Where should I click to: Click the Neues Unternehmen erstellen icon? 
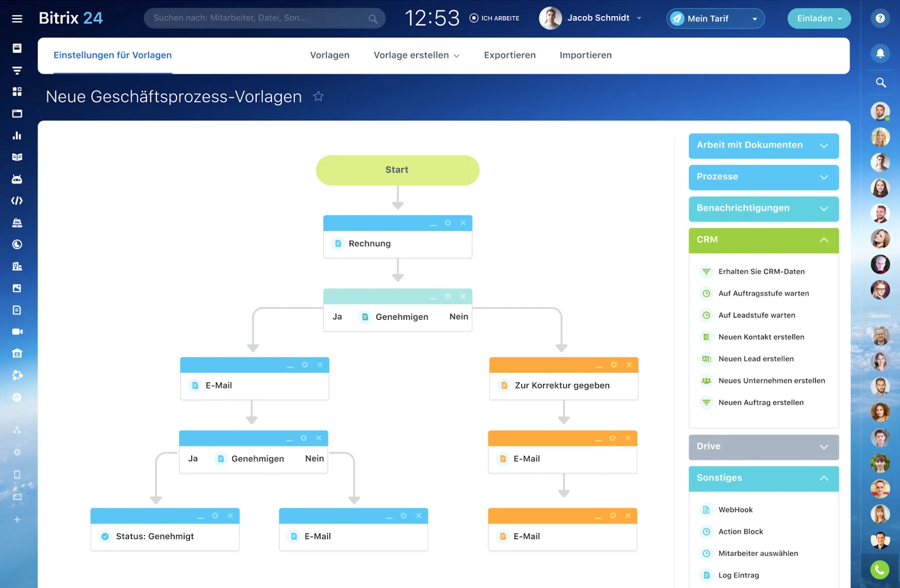tap(706, 381)
